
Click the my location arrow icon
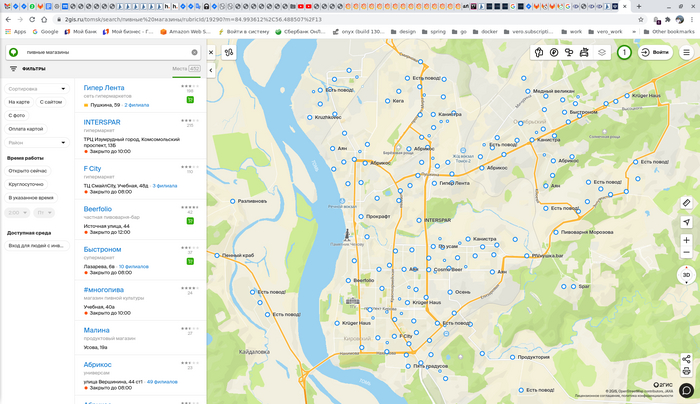(686, 222)
